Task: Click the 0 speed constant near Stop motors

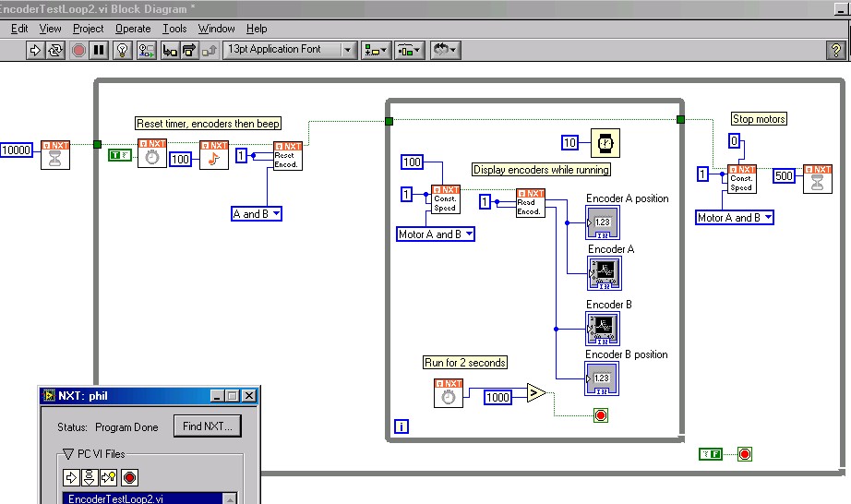Action: coord(734,141)
